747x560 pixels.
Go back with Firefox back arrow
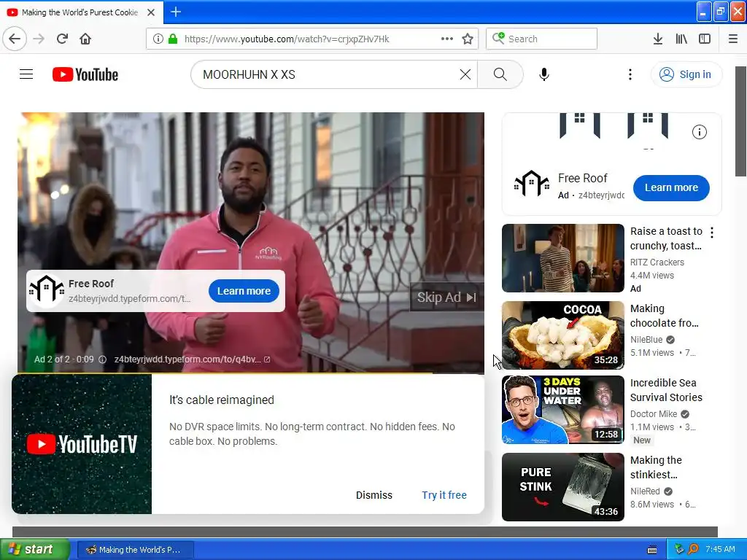click(15, 39)
